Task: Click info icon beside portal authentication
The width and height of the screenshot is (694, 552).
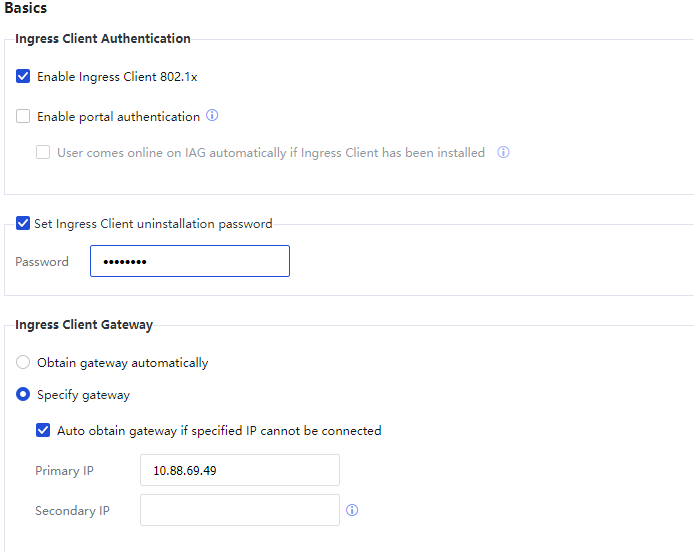Action: [x=212, y=116]
